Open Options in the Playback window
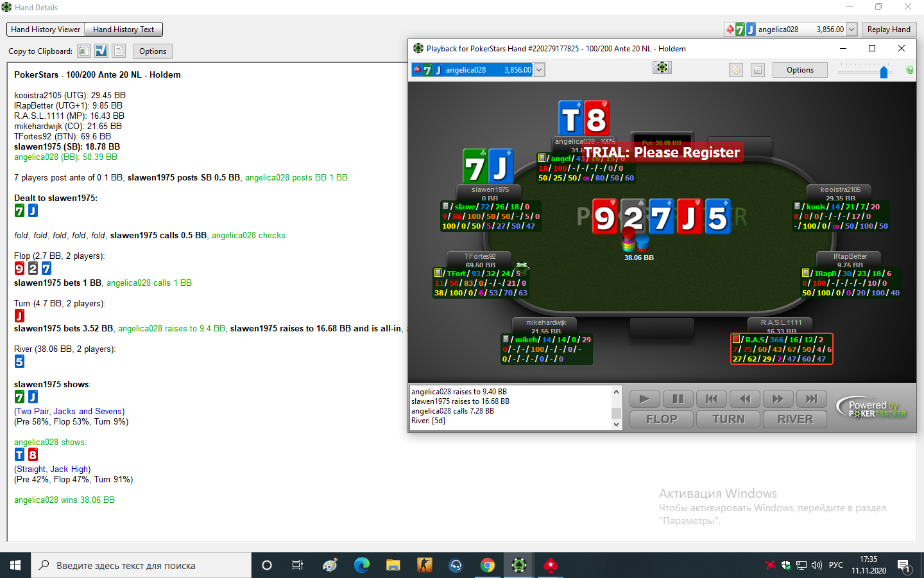The image size is (924, 578). (800, 70)
